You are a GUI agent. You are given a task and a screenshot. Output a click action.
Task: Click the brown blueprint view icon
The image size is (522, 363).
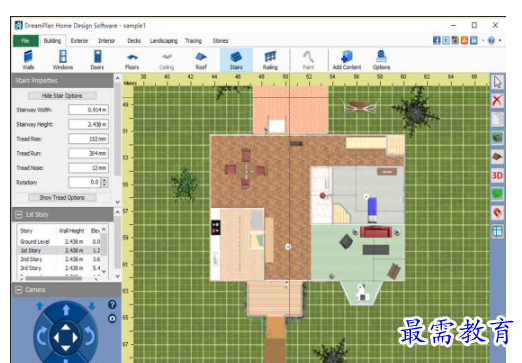click(x=497, y=156)
